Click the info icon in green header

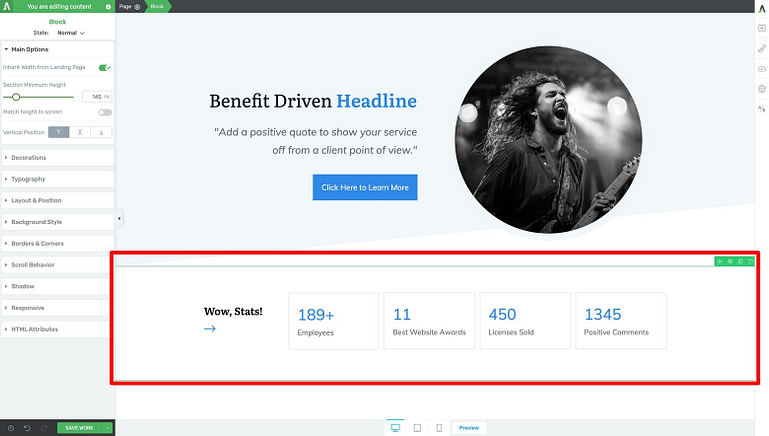[108, 7]
